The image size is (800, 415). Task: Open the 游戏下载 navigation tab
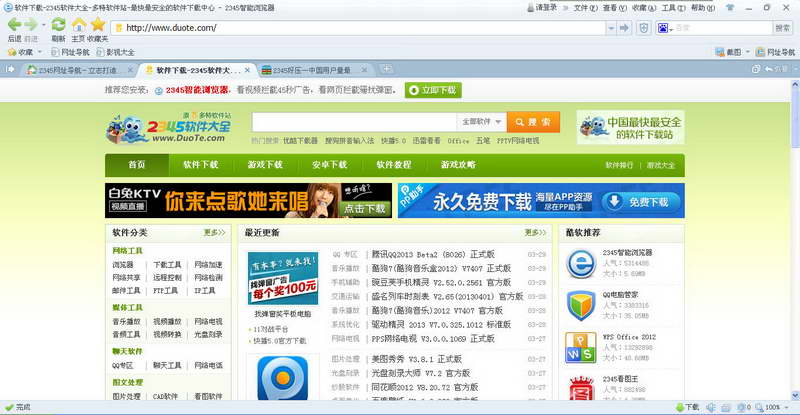[x=265, y=165]
